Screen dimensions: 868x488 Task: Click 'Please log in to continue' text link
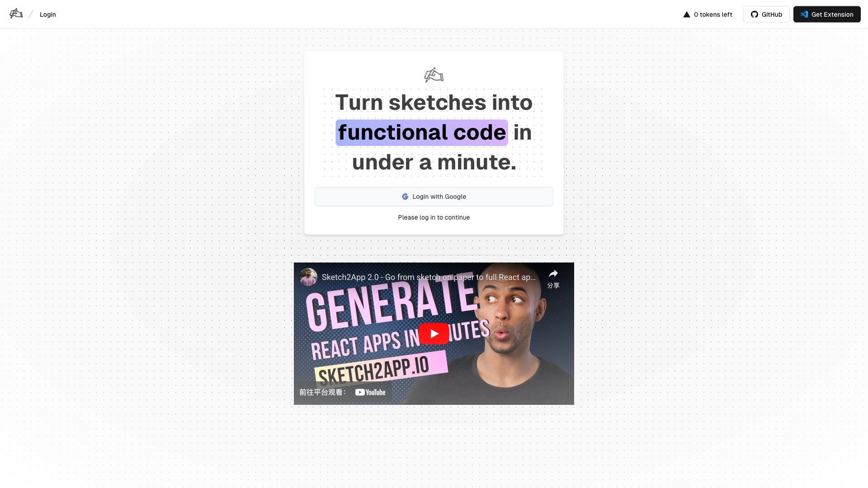point(434,217)
